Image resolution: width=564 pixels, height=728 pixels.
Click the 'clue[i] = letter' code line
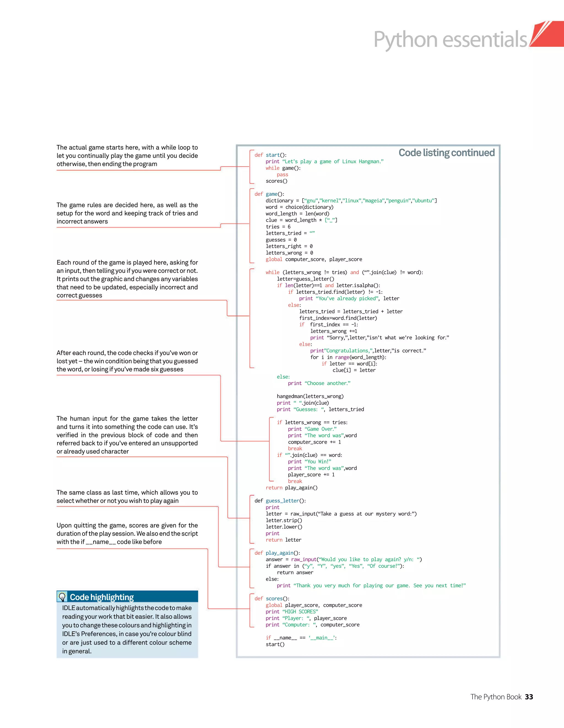tap(354, 370)
